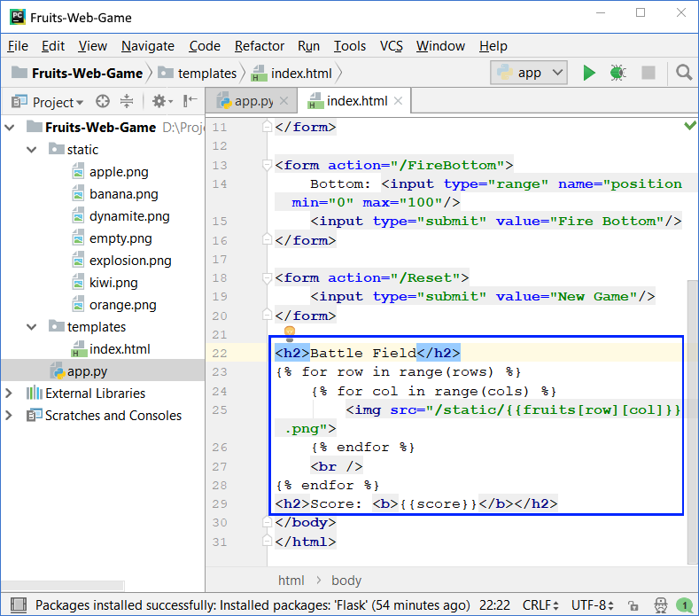The width and height of the screenshot is (699, 616).
Task: Click the yellow intention lightbulb in editor
Action: pos(288,331)
